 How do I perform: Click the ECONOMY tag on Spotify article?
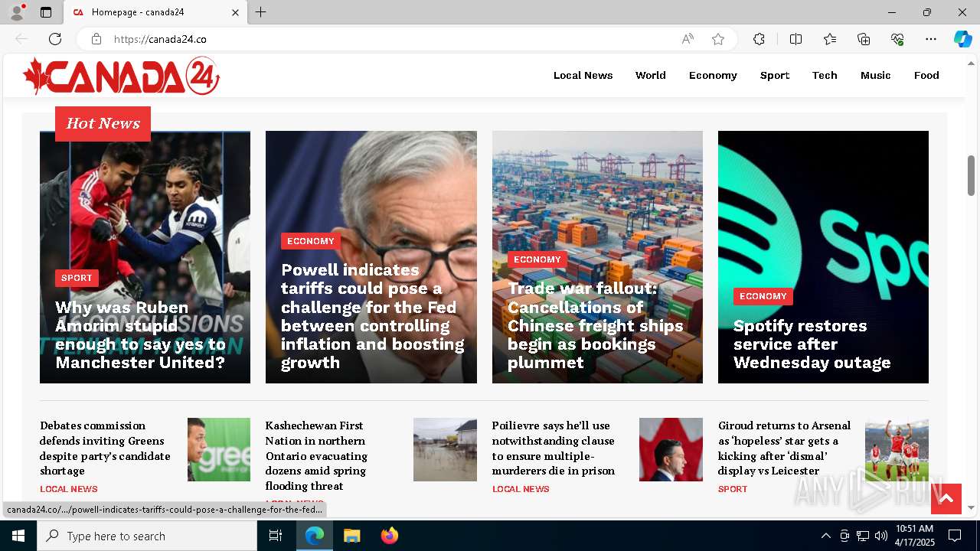click(x=763, y=296)
